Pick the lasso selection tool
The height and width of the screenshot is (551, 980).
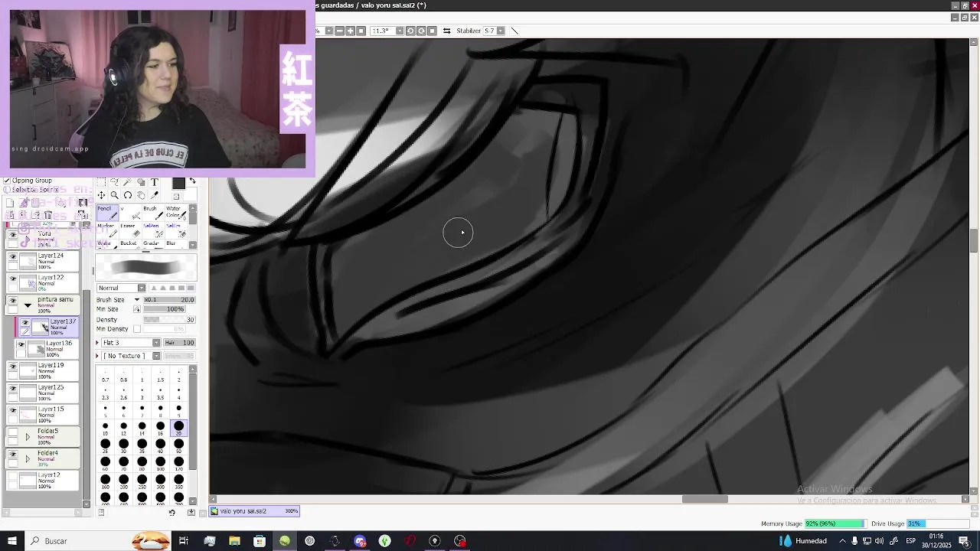(114, 182)
